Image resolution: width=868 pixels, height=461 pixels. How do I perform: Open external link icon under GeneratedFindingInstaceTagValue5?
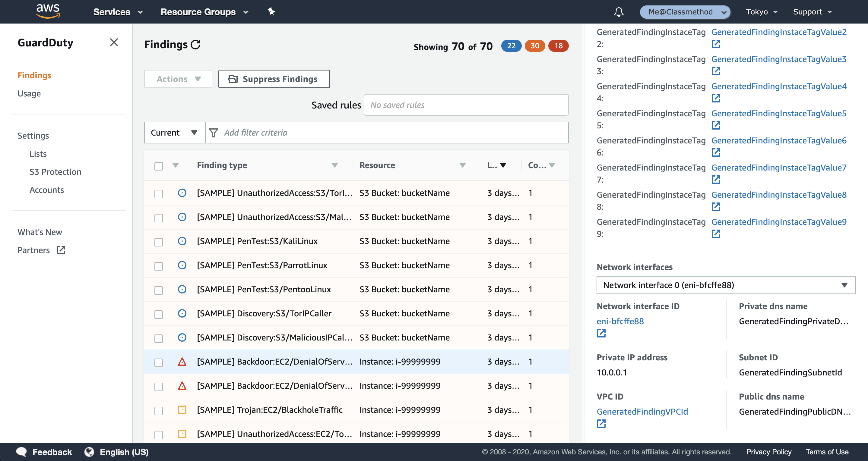pyautogui.click(x=716, y=126)
